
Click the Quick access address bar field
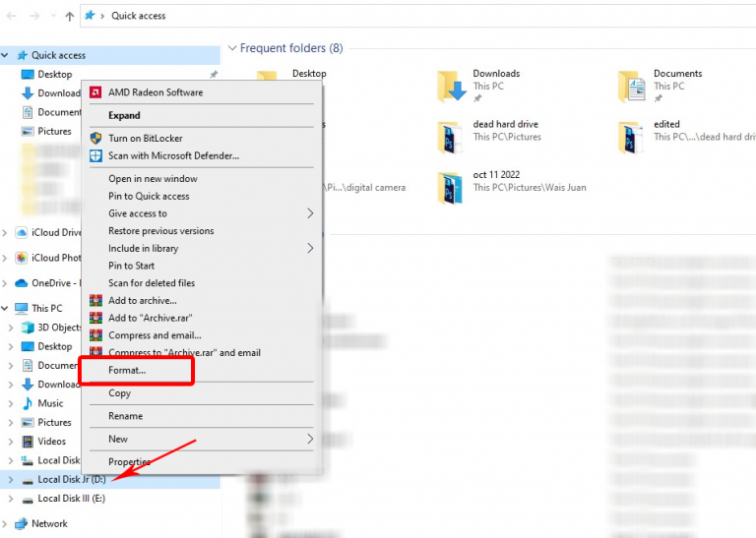[417, 16]
